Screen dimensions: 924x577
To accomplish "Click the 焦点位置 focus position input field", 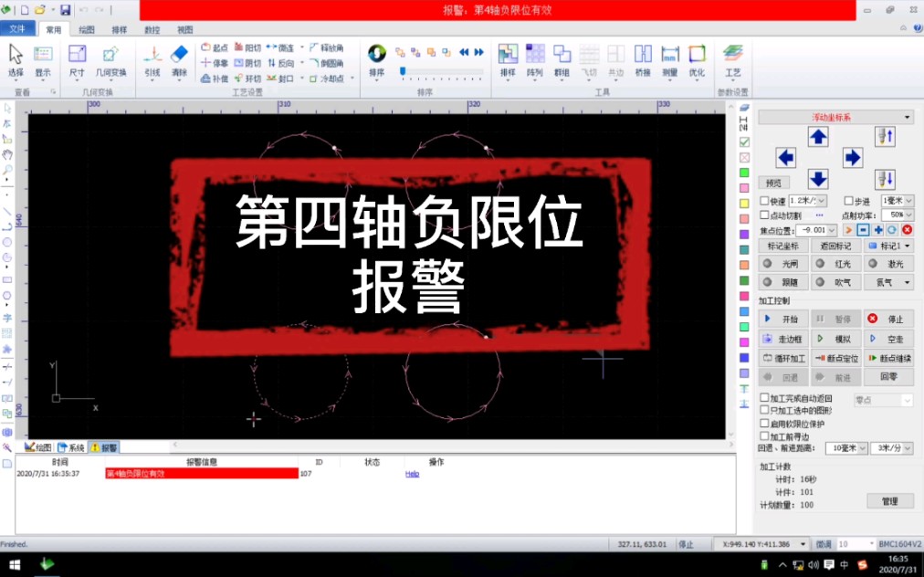I will pyautogui.click(x=812, y=229).
